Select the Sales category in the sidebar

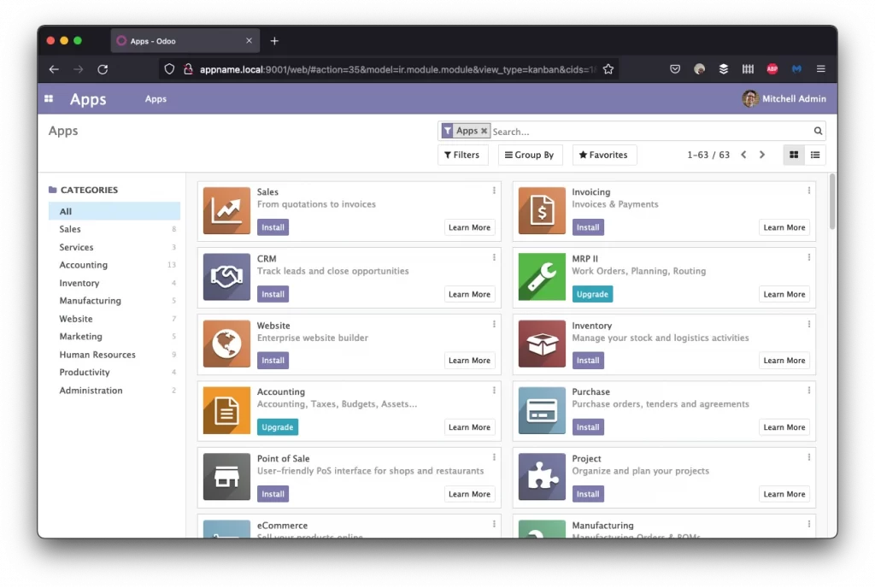pyautogui.click(x=115, y=229)
